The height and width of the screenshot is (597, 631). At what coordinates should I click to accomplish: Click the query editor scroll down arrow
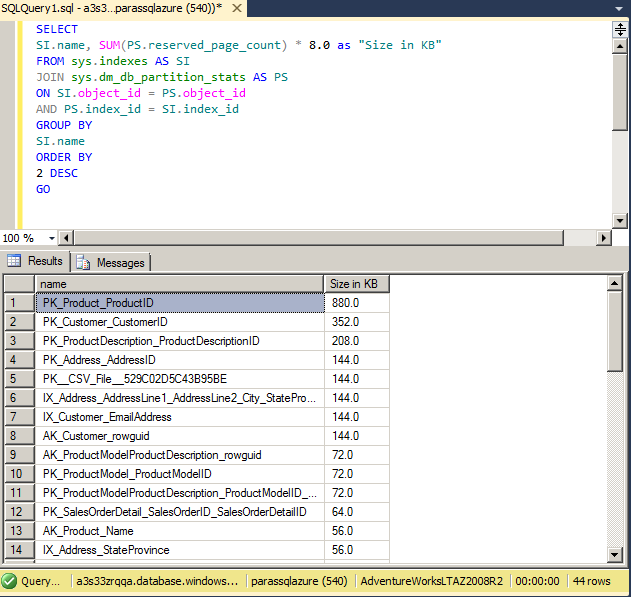coord(620,220)
